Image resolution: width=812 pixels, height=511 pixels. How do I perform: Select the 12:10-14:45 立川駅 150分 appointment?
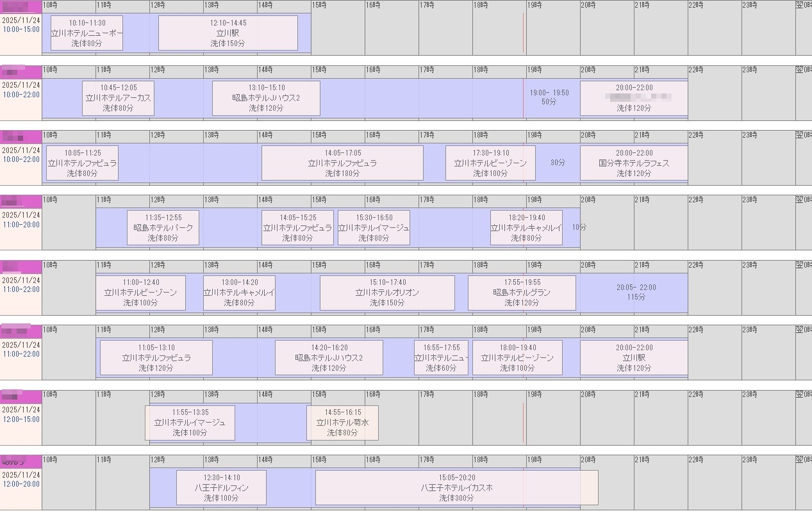pos(228,33)
